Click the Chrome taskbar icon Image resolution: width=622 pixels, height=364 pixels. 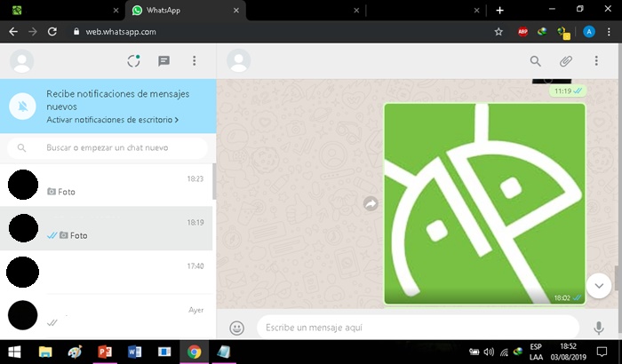pyautogui.click(x=194, y=352)
